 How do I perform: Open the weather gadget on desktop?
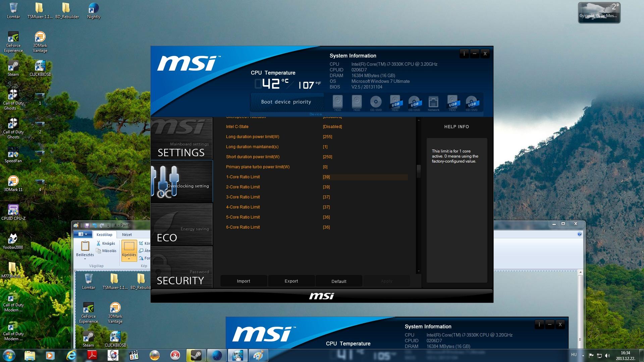599,13
